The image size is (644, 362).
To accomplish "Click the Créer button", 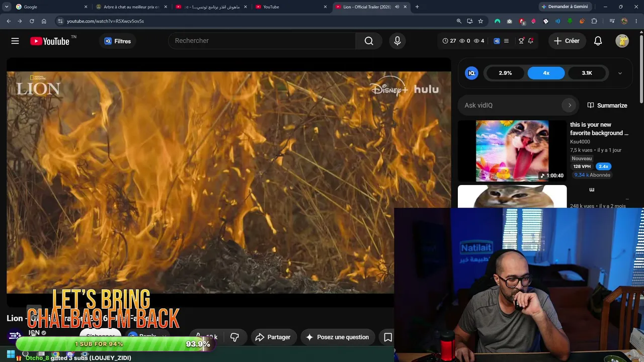I will tap(567, 41).
